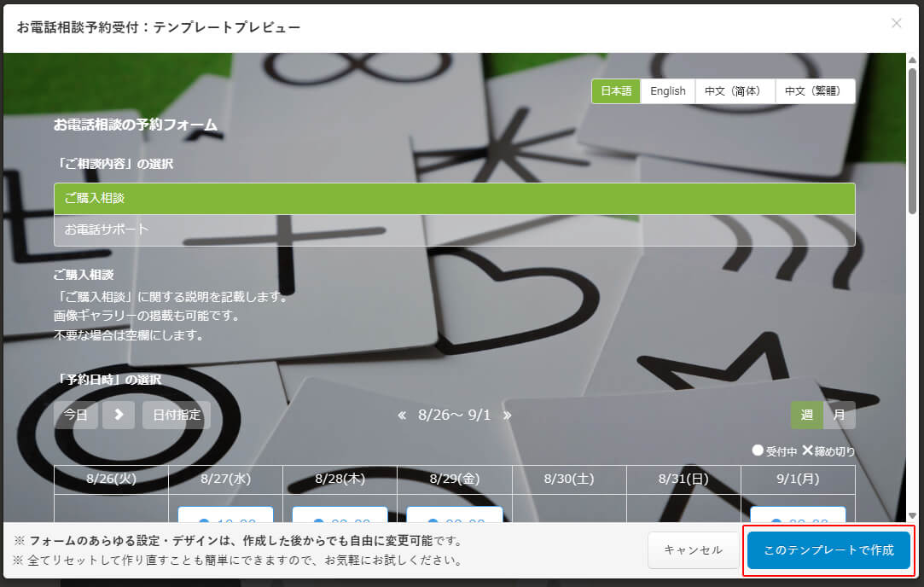Image resolution: width=924 pixels, height=587 pixels.
Task: Open the 日付指定 date picker
Action: point(177,415)
